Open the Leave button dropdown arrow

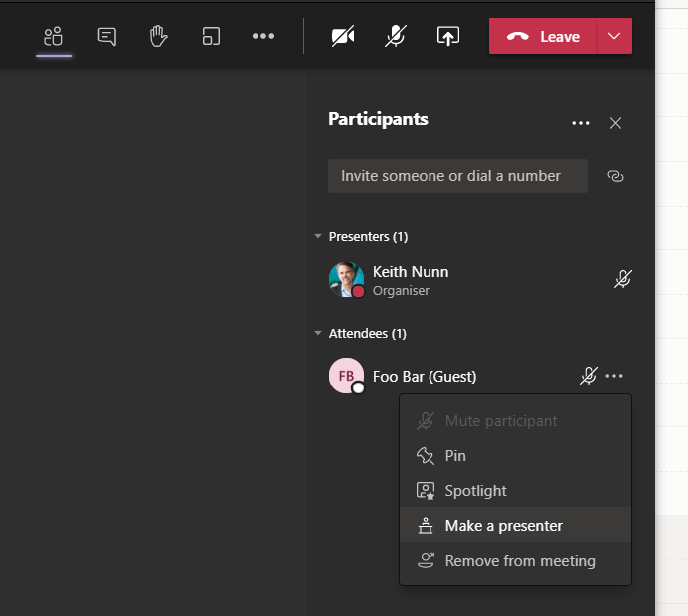[x=614, y=36]
